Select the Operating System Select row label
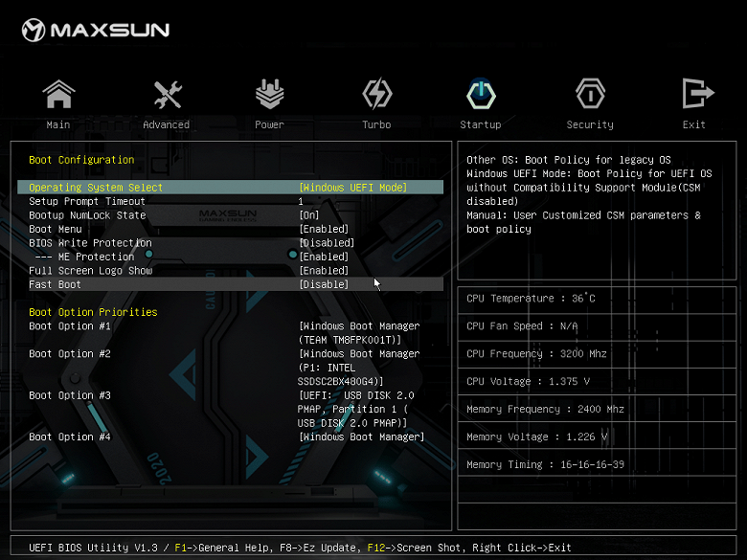This screenshot has height=560, width=747. point(96,188)
